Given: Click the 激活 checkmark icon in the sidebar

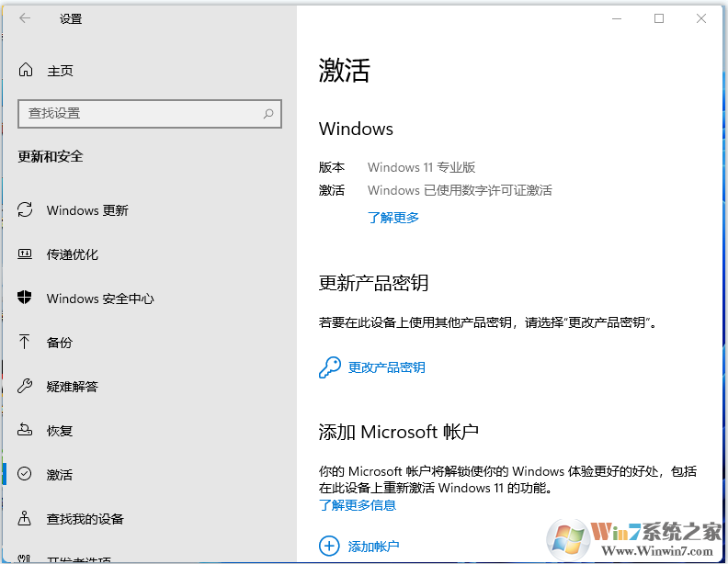Looking at the screenshot, I should click(26, 475).
